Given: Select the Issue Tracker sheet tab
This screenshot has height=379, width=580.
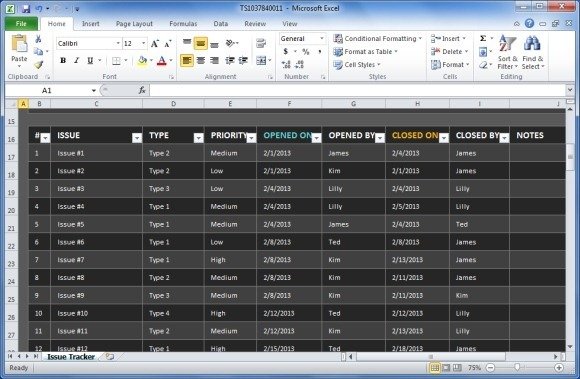Looking at the screenshot, I should (x=71, y=357).
